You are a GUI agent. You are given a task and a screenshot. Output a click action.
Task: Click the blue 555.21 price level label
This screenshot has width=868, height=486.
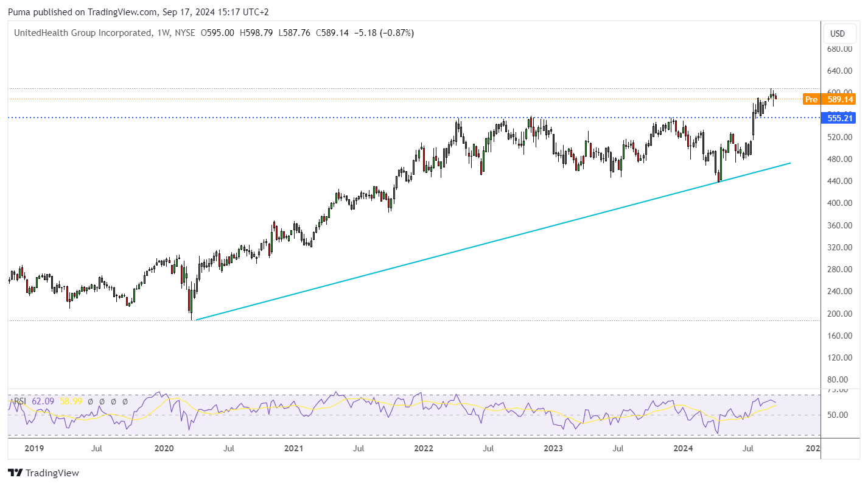838,118
